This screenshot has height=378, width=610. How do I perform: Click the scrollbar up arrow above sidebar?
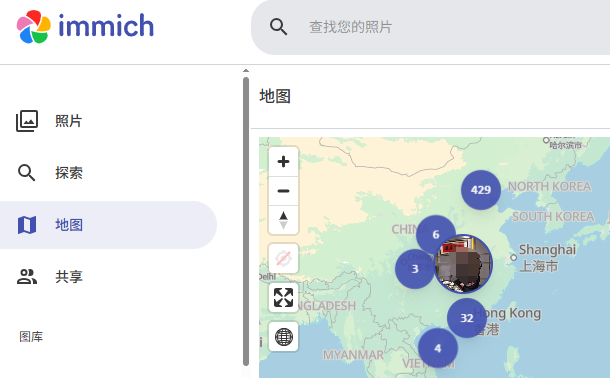pyautogui.click(x=246, y=71)
